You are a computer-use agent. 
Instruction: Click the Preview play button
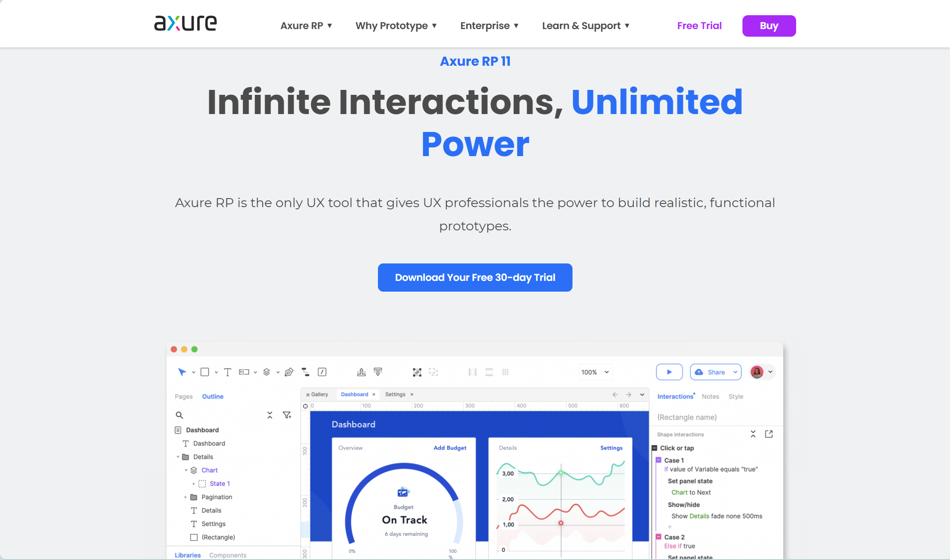[669, 372]
